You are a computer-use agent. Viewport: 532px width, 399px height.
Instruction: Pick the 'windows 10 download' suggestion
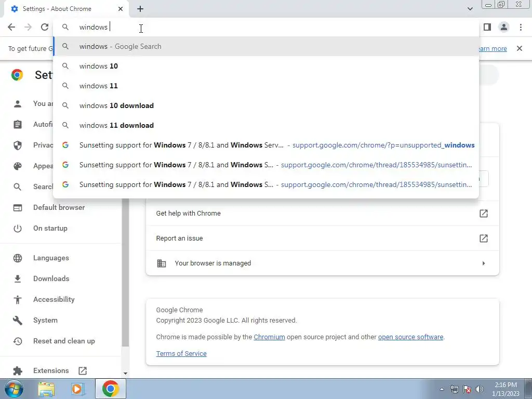click(266, 105)
